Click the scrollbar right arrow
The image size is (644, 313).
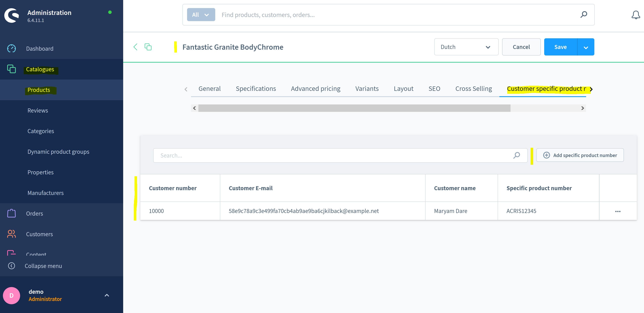pyautogui.click(x=583, y=108)
